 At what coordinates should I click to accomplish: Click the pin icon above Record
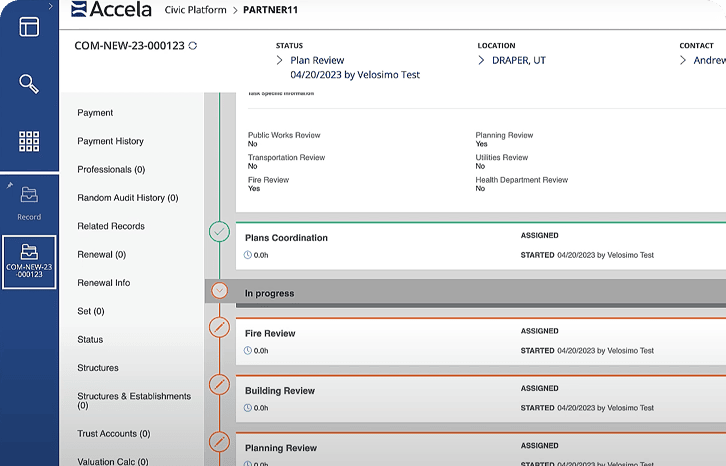pos(10,186)
